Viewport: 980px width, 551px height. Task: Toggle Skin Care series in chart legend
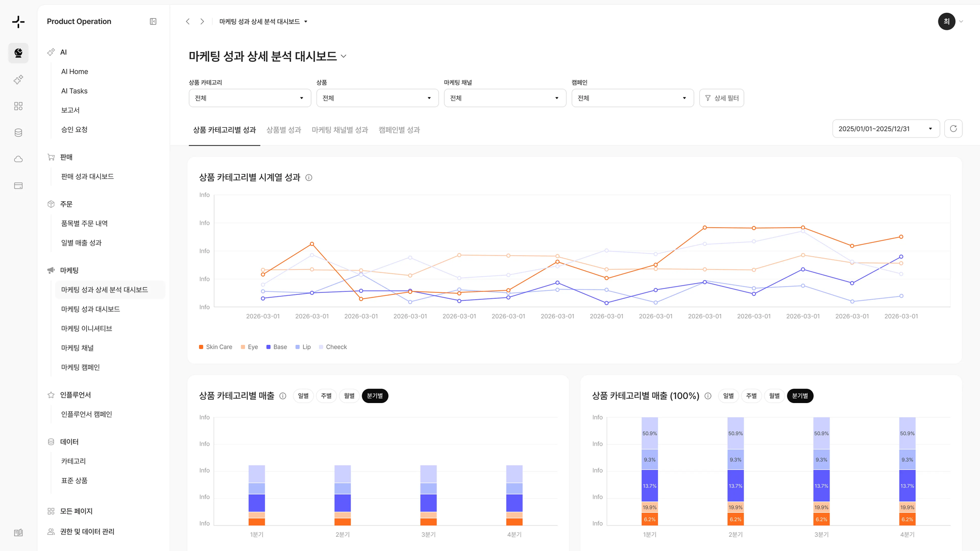coord(216,347)
